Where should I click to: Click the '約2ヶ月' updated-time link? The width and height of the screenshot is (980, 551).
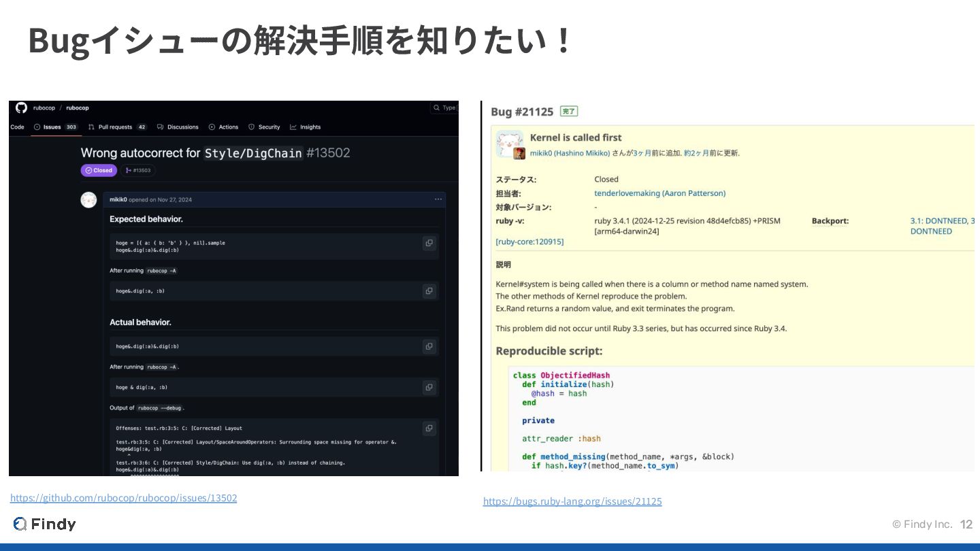click(696, 153)
